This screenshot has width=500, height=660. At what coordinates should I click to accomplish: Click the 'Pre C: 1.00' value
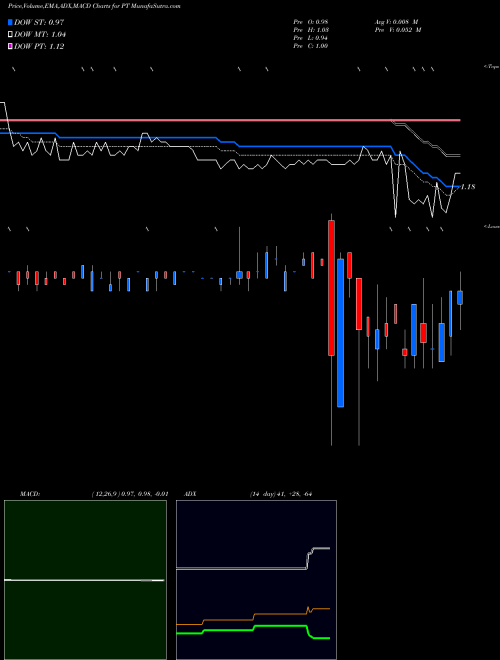point(311,46)
